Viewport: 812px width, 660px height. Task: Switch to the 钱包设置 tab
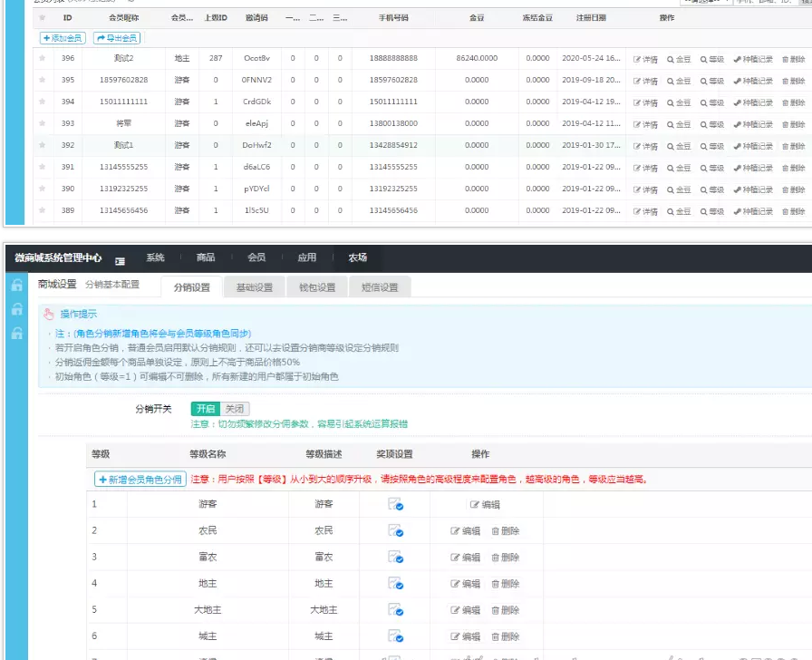[x=317, y=287]
